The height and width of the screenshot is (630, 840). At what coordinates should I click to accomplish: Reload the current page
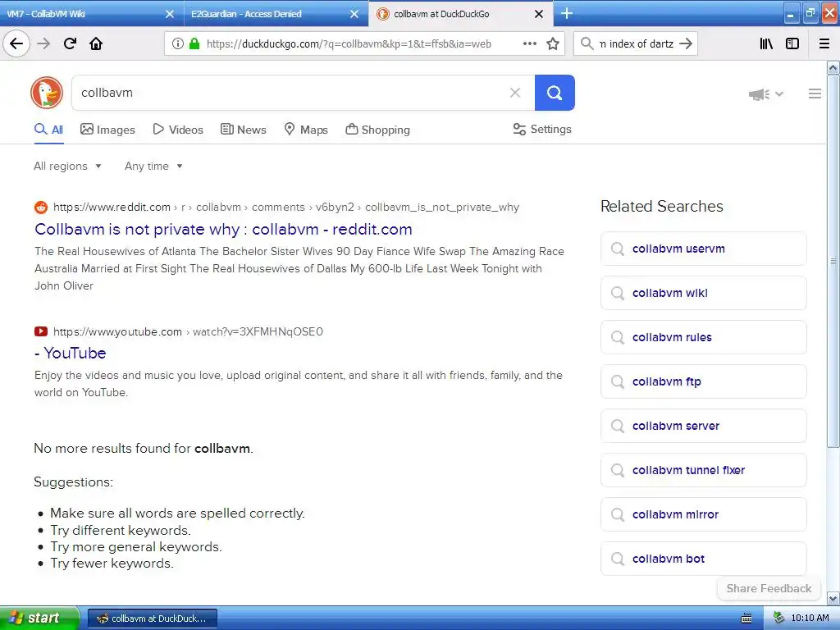coord(70,43)
